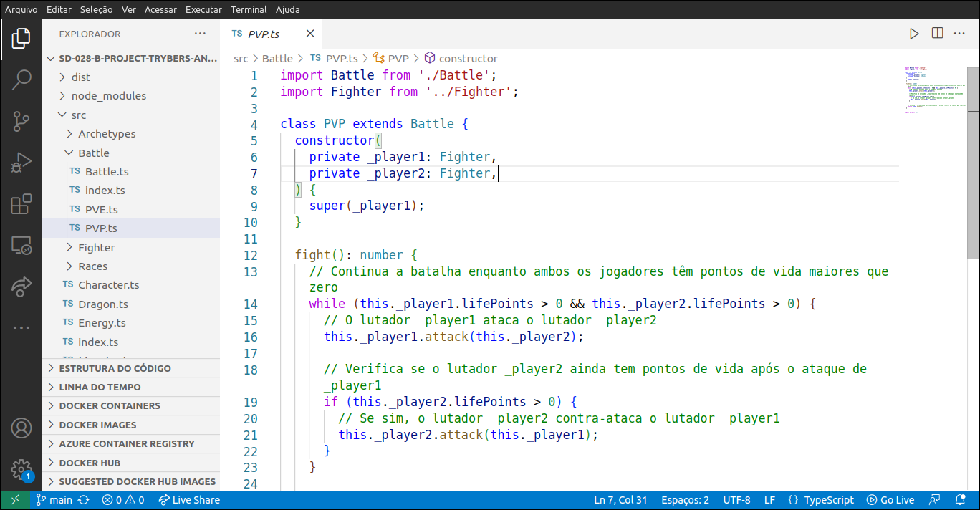980x510 pixels.
Task: Collapse the Battle folder
Action: click(x=93, y=153)
